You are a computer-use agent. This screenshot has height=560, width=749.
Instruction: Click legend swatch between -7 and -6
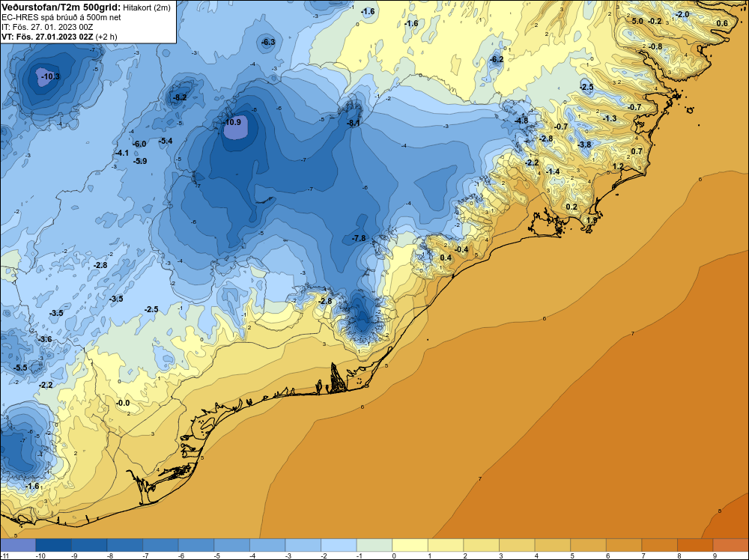pos(160,545)
